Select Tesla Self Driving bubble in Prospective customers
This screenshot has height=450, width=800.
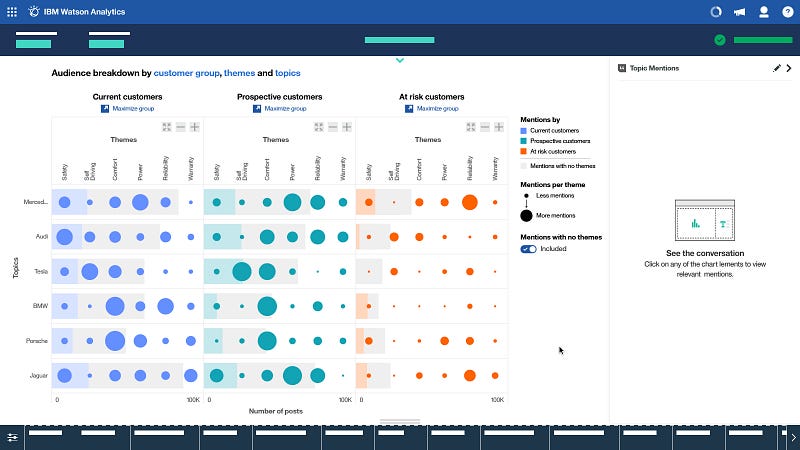[x=242, y=272]
